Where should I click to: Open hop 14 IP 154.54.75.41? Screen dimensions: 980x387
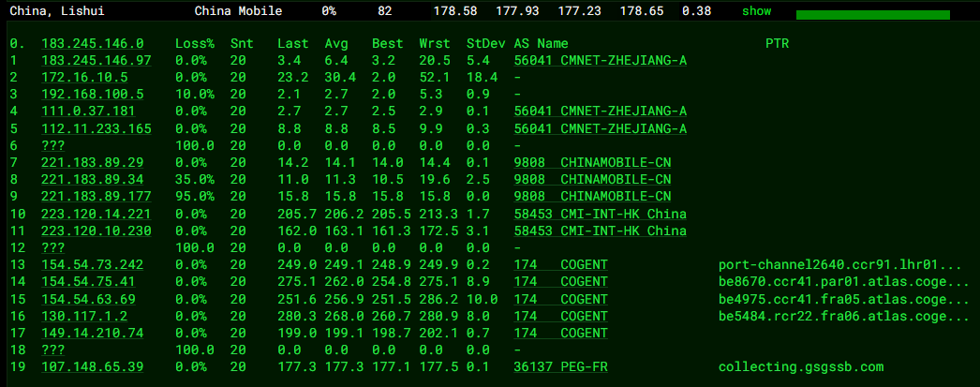[88, 282]
